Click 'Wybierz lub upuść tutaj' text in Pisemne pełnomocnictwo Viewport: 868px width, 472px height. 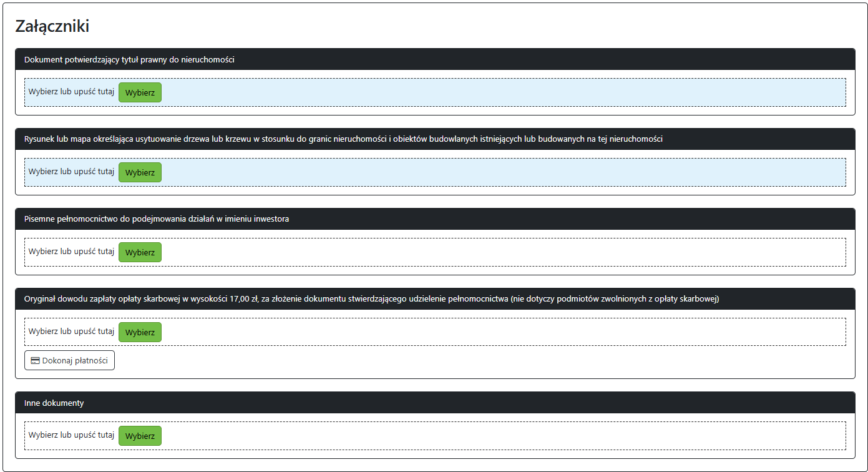click(x=71, y=252)
